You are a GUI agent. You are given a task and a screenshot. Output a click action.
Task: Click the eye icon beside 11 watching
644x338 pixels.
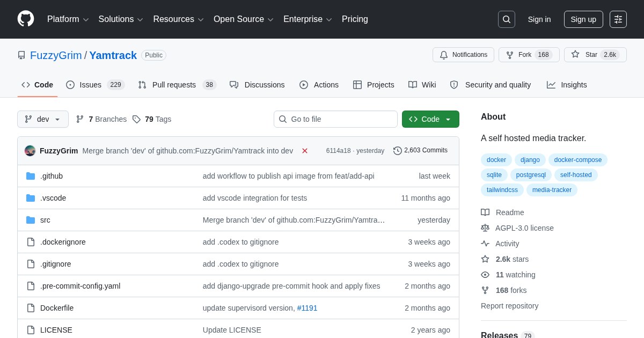(x=485, y=275)
